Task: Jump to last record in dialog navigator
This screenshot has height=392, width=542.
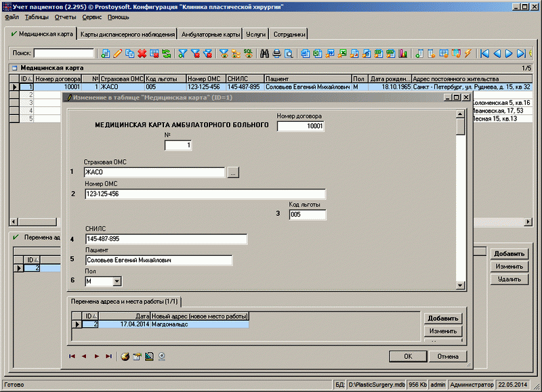Action: tap(108, 355)
